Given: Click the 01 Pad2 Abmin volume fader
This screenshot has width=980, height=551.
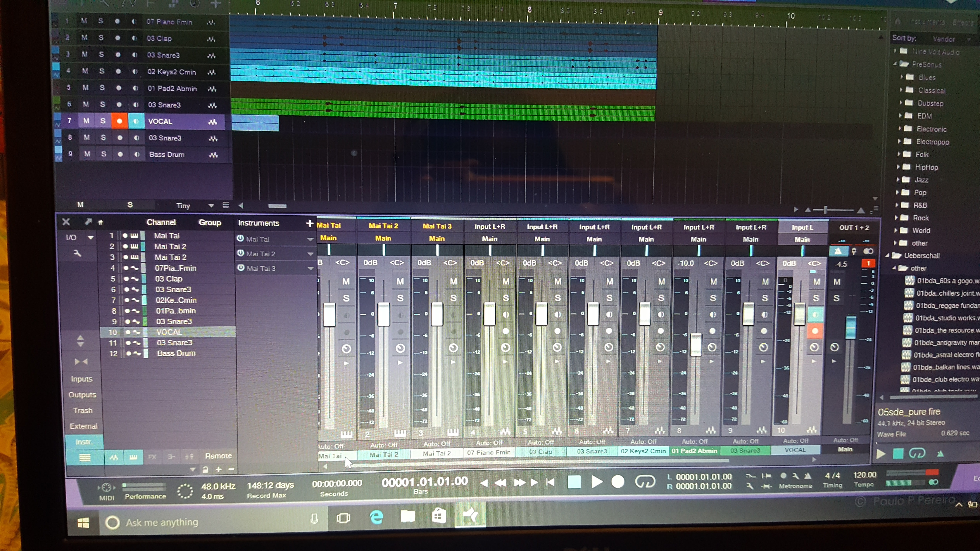Looking at the screenshot, I should pos(696,344).
